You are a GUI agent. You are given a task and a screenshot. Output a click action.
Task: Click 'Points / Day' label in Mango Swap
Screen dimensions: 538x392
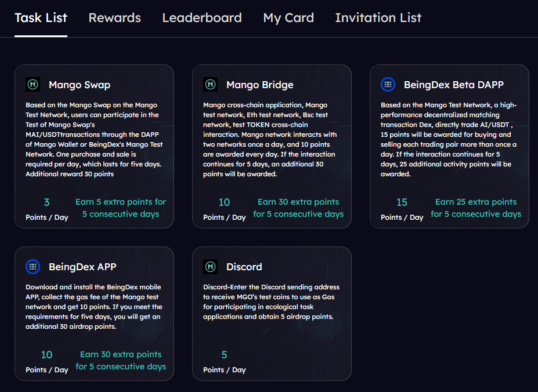tap(47, 217)
